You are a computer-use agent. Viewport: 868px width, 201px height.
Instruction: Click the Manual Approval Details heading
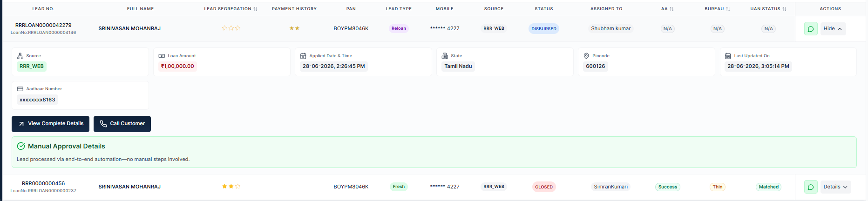pos(67,146)
